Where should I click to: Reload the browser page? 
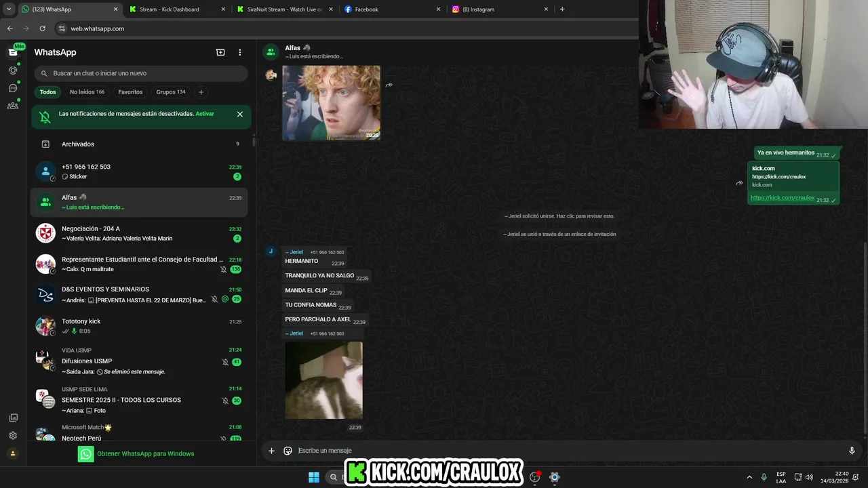click(42, 28)
